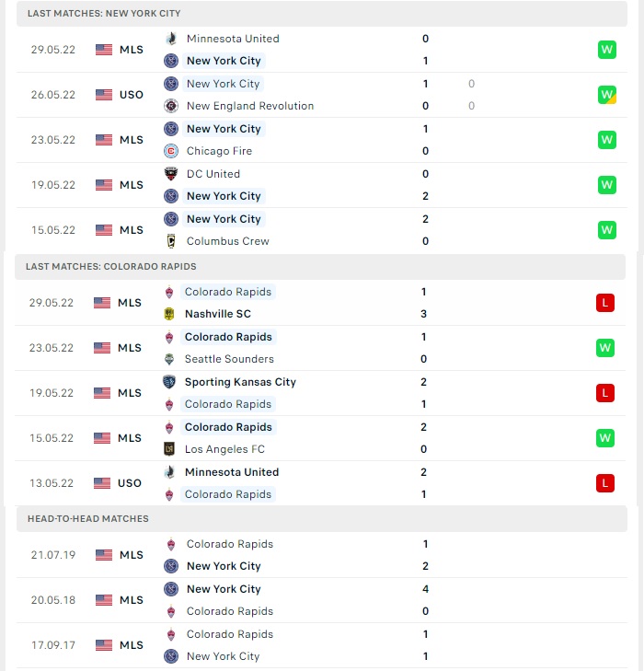Select the red L badge for Nashville SC match
This screenshot has height=671, width=644.
[x=605, y=303]
